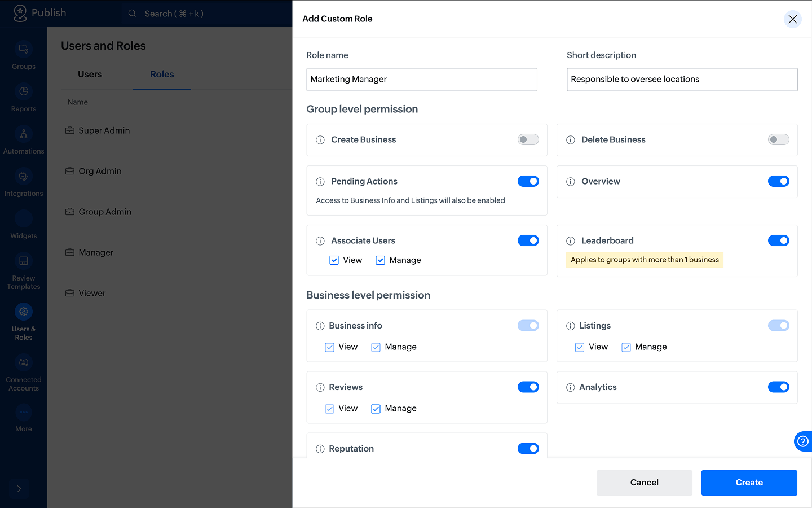Open the help question mark button
Viewport: 812px width, 508px height.
click(x=803, y=441)
